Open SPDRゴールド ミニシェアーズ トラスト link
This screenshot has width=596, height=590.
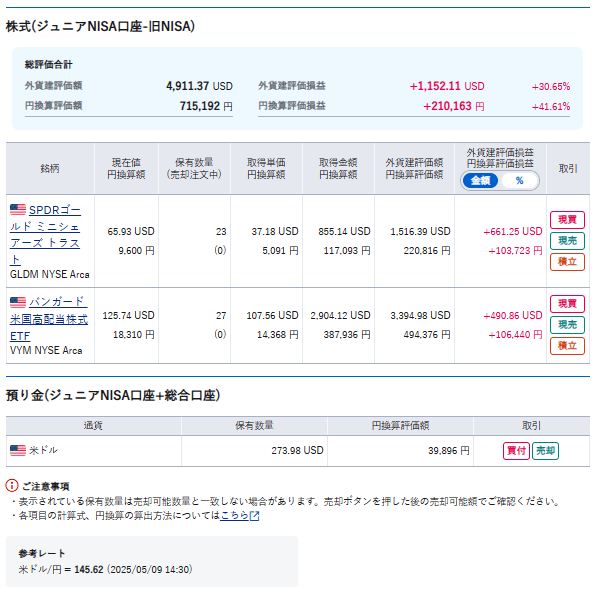point(45,235)
